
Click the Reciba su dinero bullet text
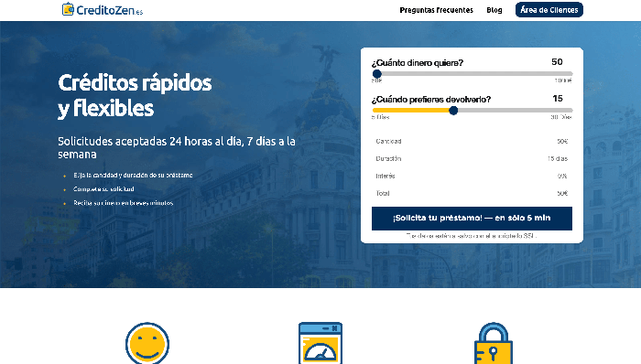pyautogui.click(x=123, y=203)
